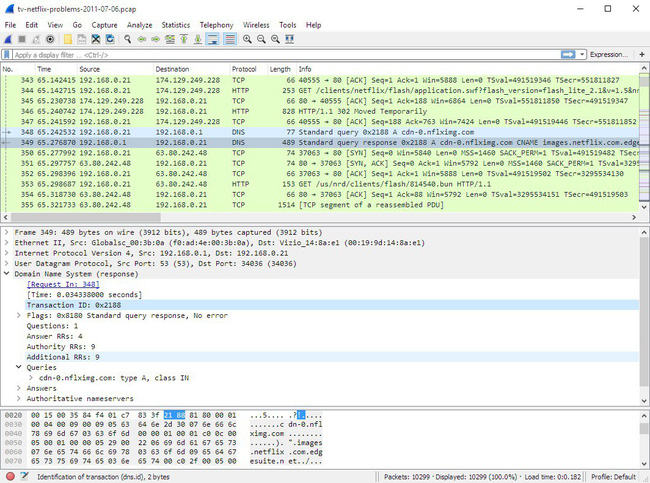Click the expert information red circle icon
This screenshot has width=650, height=483.
click(x=10, y=477)
